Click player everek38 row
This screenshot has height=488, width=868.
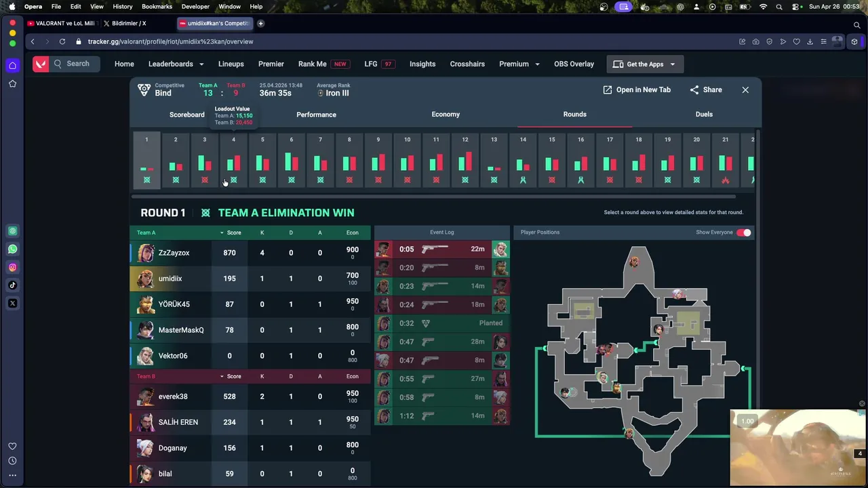point(250,396)
